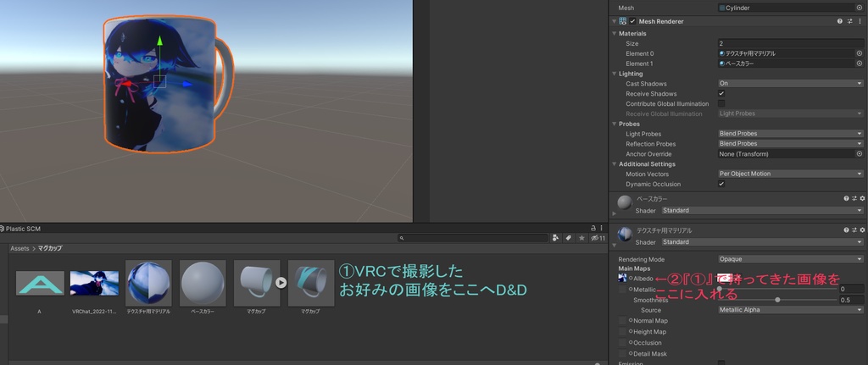Collapse the Lighting section
The image size is (868, 365).
[614, 74]
